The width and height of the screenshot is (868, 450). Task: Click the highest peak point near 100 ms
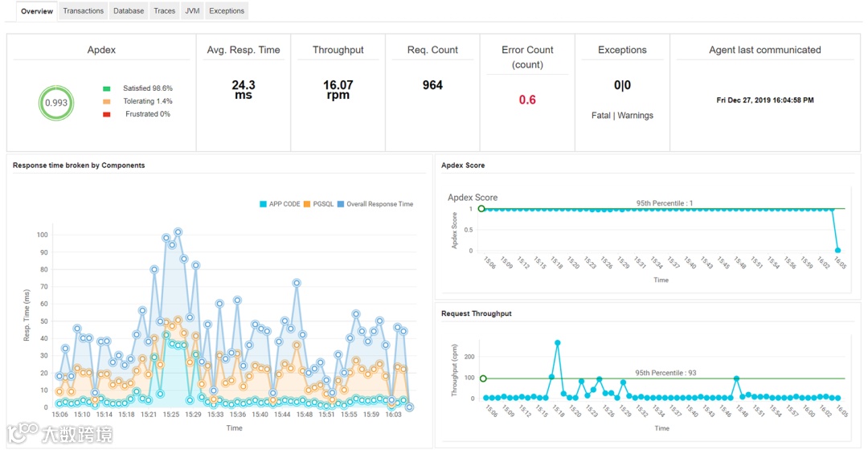(x=178, y=232)
